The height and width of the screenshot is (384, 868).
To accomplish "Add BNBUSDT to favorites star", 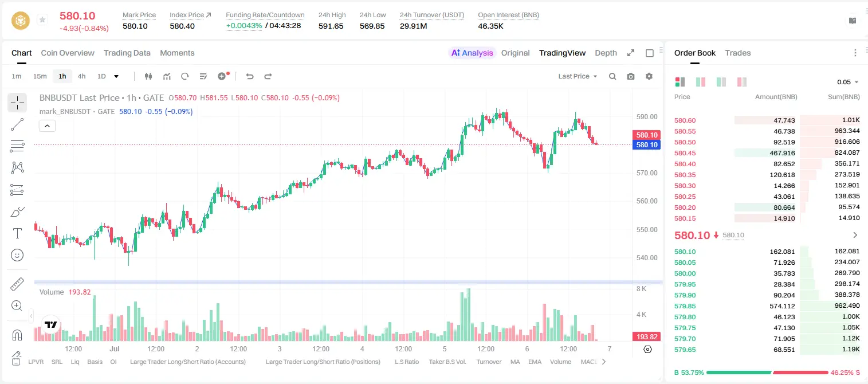I will click(42, 19).
